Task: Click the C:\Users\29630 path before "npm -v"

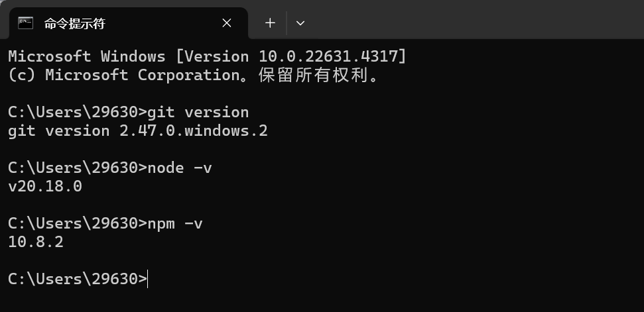Action: pos(73,223)
